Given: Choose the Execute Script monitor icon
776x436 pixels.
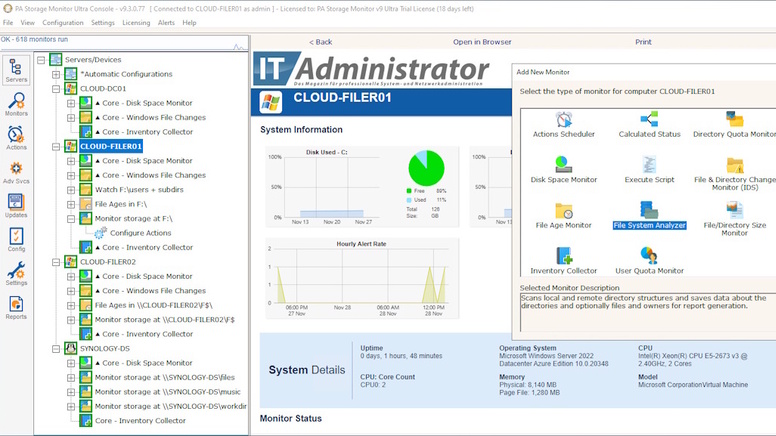Looking at the screenshot, I should tap(649, 168).
